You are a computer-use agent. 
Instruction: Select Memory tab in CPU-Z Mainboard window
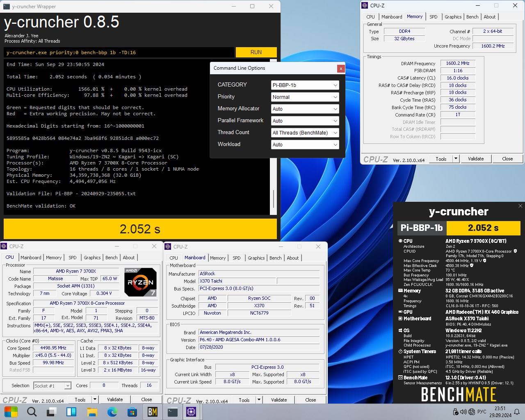[218, 258]
